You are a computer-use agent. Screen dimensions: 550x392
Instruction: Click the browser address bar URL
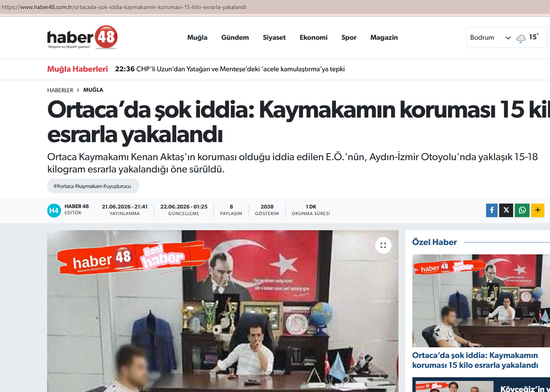point(124,7)
